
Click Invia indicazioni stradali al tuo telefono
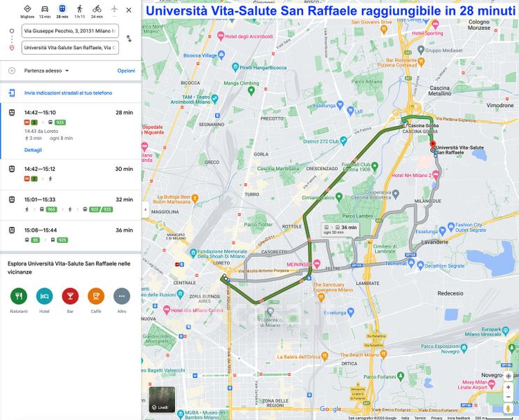pos(59,92)
